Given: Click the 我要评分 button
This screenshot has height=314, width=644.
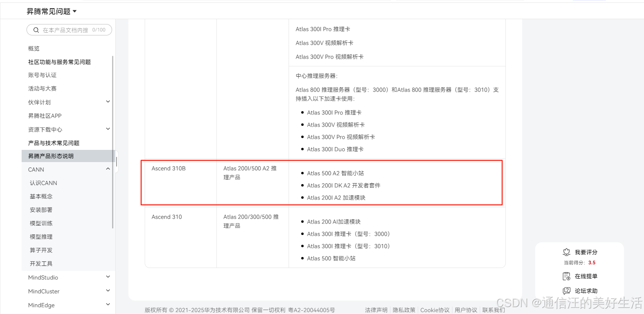Looking at the screenshot, I should 580,252.
